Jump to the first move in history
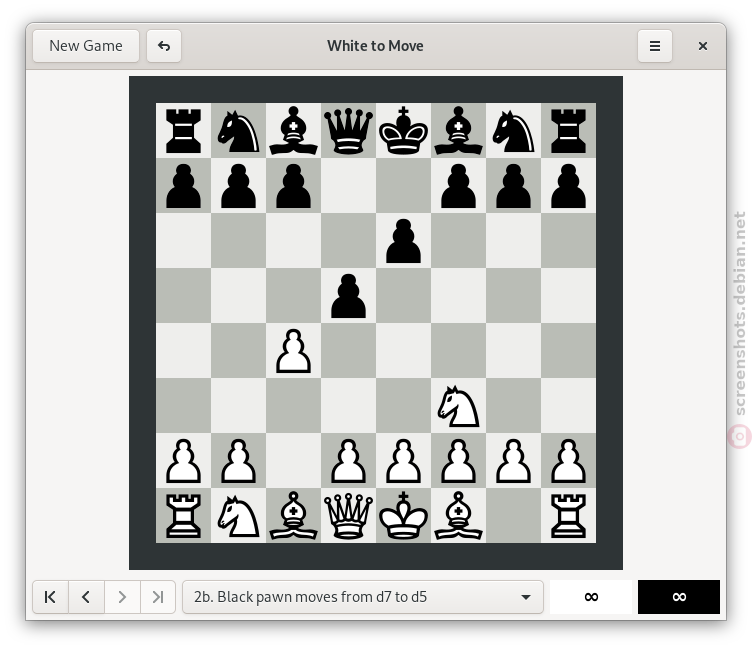Viewport: 752px width, 649px height. tap(50, 597)
